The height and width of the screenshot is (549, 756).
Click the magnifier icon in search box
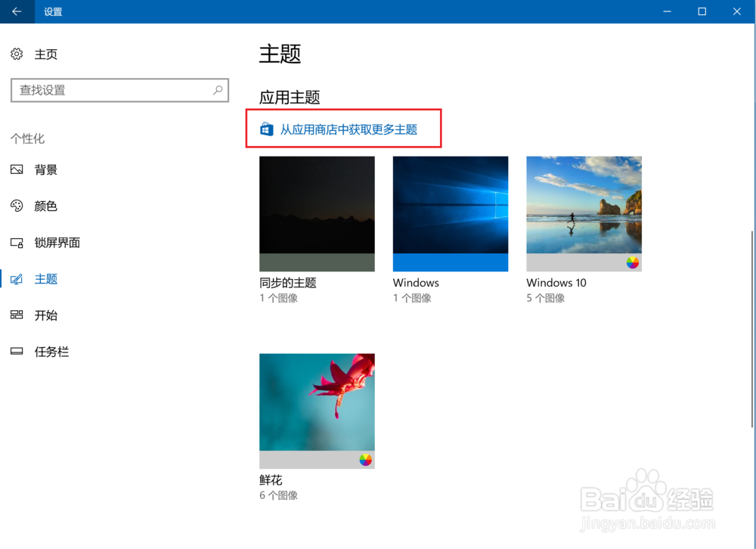tap(218, 90)
